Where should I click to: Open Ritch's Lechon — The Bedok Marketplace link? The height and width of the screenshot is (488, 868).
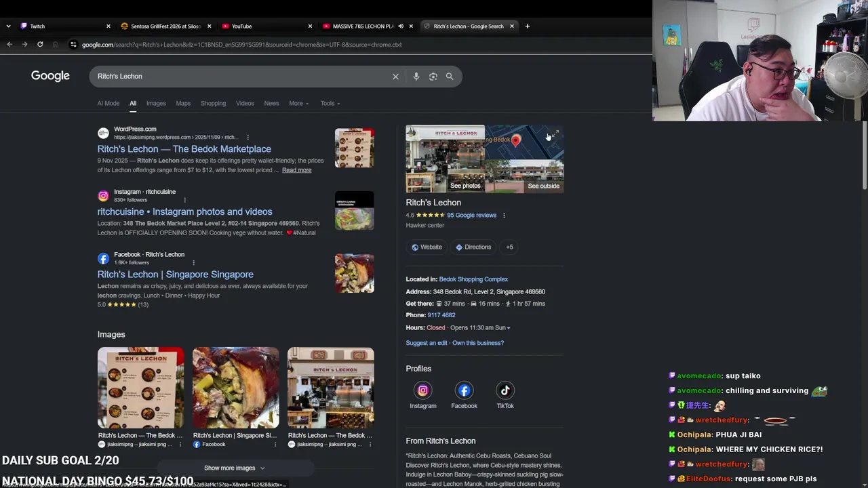(184, 149)
